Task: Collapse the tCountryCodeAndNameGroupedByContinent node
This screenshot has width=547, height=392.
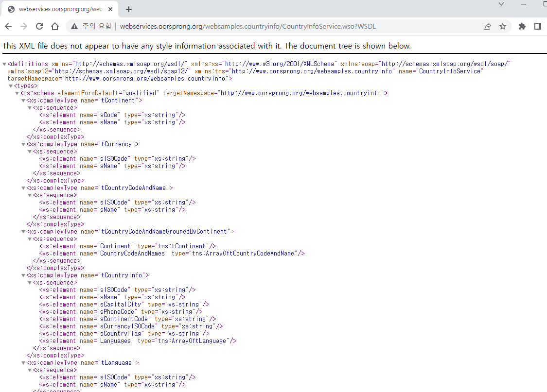Action: pos(23,232)
